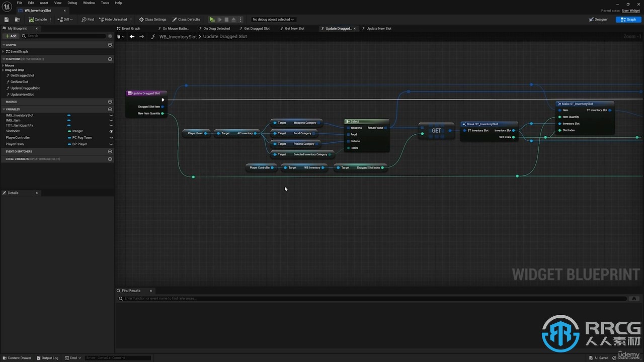Screen dimensions: 644x362
Task: Click the green Play button
Action: pyautogui.click(x=212, y=20)
